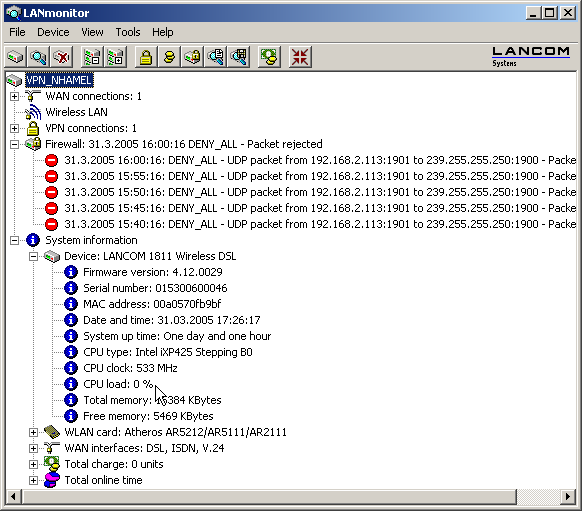Click the red deny icon at 15:50:16
The width and height of the screenshot is (582, 511).
52,192
